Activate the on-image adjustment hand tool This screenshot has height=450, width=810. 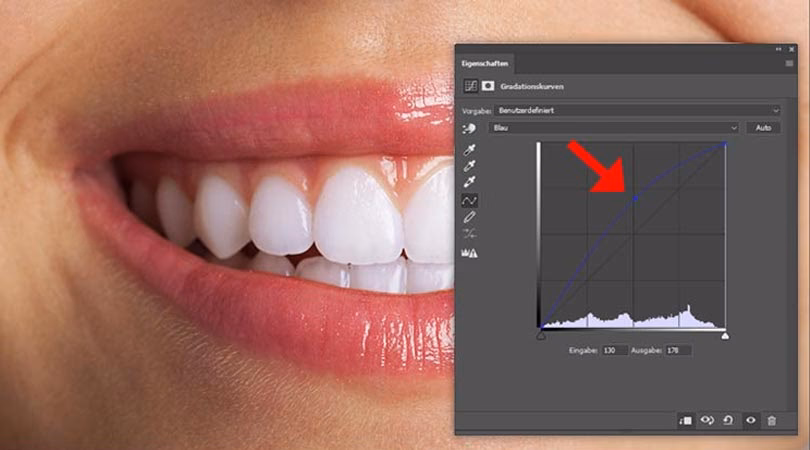469,128
